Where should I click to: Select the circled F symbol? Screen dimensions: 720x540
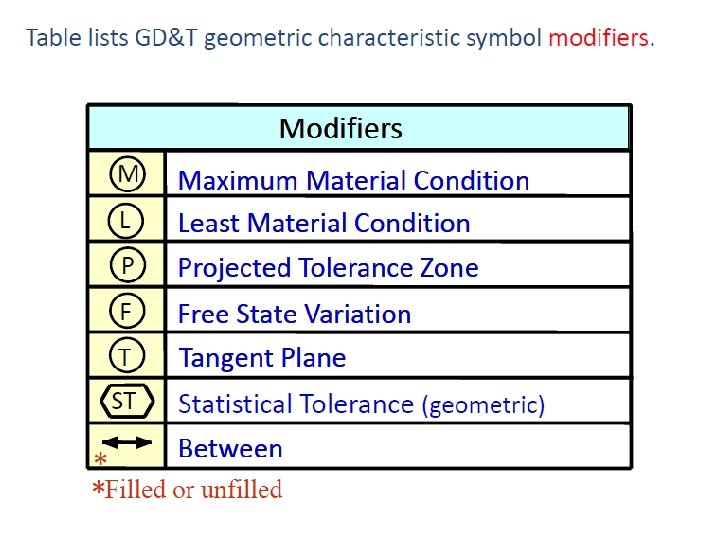[x=127, y=311]
